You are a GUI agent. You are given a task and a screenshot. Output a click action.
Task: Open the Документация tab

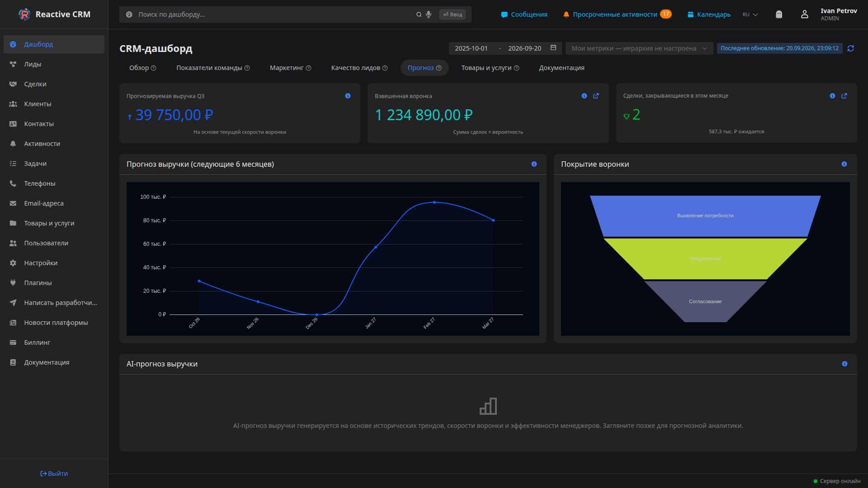[561, 68]
